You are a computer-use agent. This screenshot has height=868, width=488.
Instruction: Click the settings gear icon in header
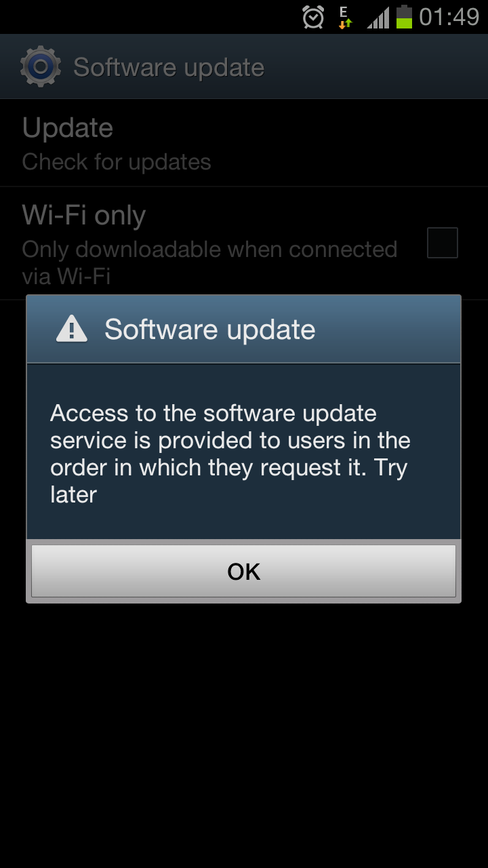(x=41, y=66)
